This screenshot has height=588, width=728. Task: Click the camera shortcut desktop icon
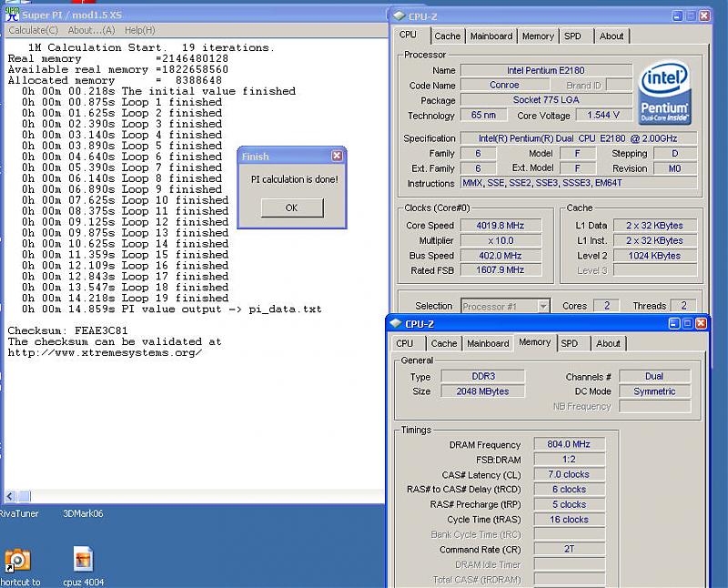[x=17, y=561]
